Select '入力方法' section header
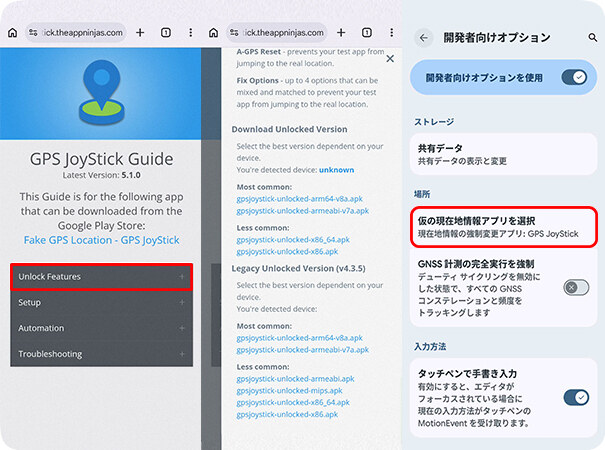 click(x=430, y=347)
